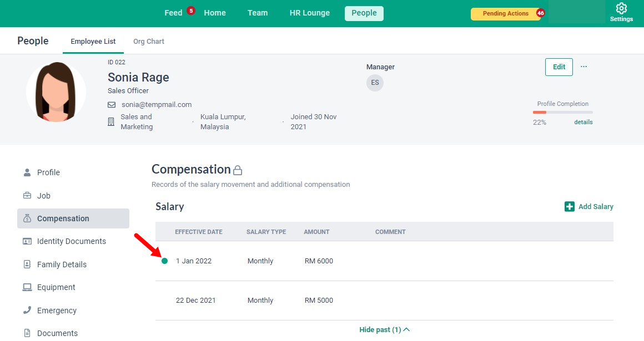This screenshot has height=341, width=644.
Task: Select the 22 Dec 2021 effective date
Action: (196, 301)
